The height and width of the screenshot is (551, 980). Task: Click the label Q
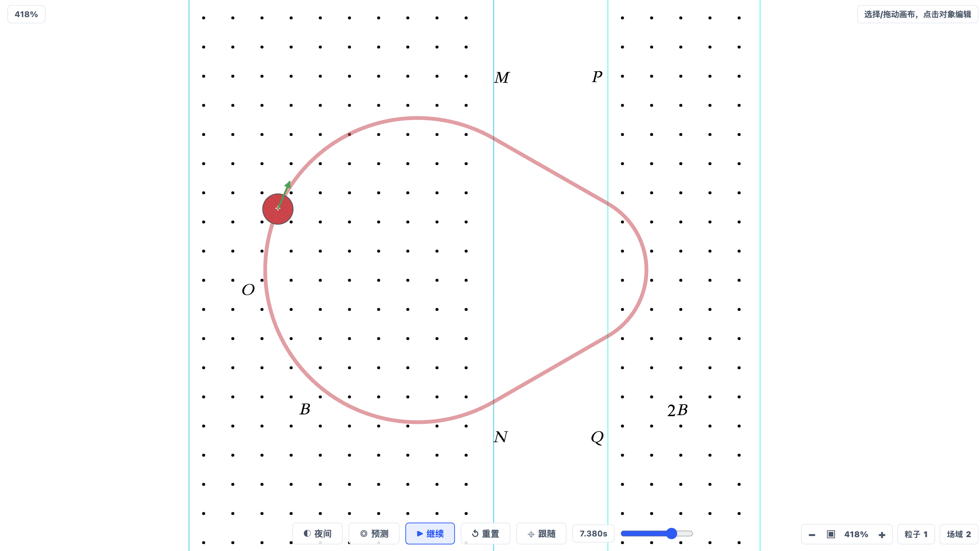point(597,438)
